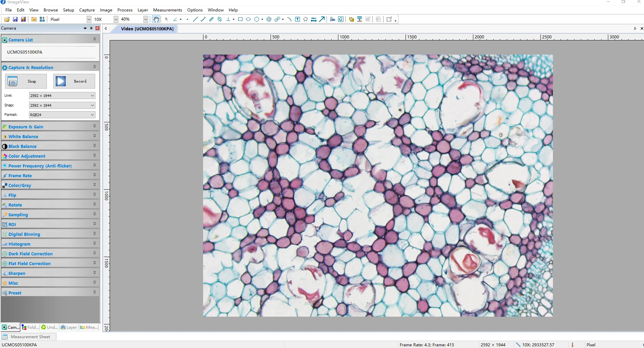
Task: Open the Measurements menu
Action: tap(167, 10)
